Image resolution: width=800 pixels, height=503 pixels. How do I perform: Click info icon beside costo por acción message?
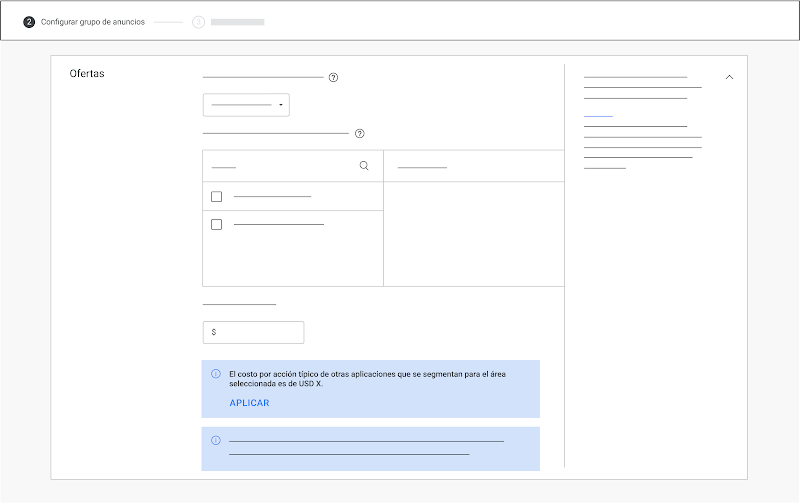(216, 374)
